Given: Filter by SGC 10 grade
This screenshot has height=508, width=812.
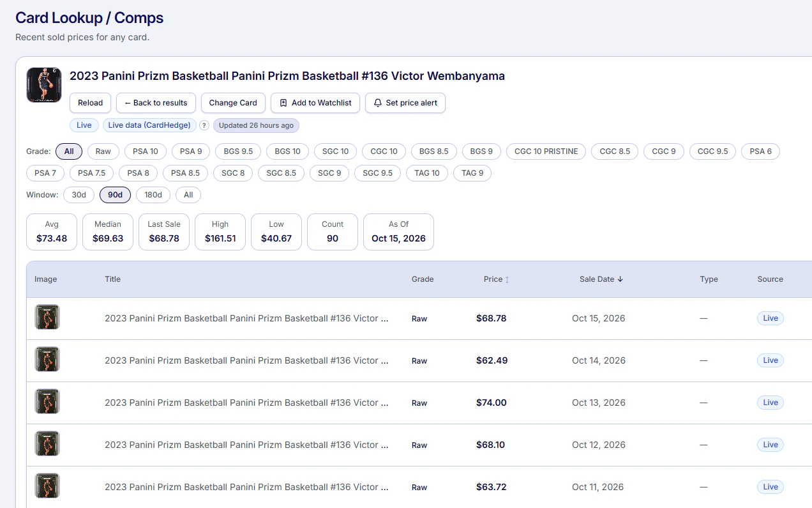Looking at the screenshot, I should click(x=336, y=151).
